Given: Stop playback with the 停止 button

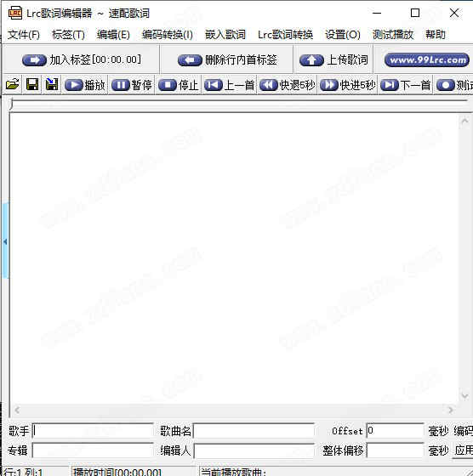Looking at the screenshot, I should point(179,85).
